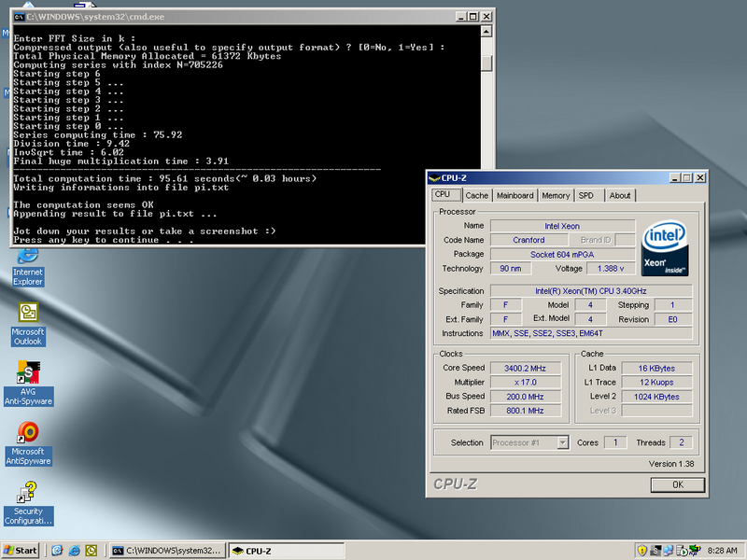The height and width of the screenshot is (560, 747).
Task: Click the OK button in CPU-Z
Action: tap(678, 484)
